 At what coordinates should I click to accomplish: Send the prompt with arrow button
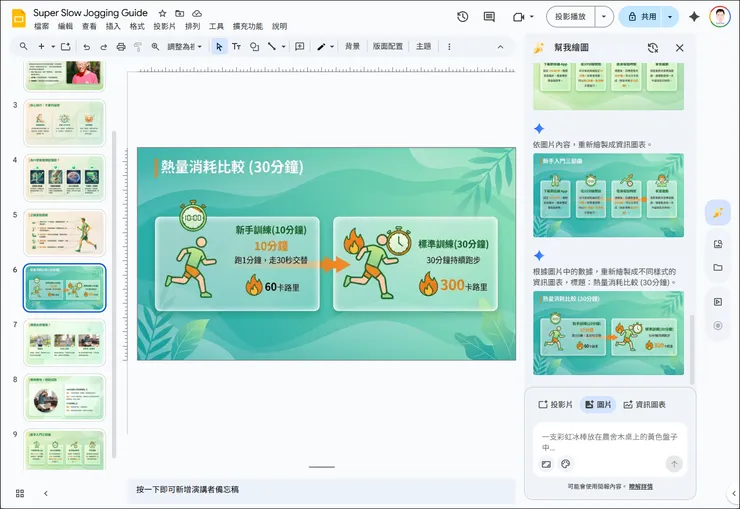click(674, 464)
